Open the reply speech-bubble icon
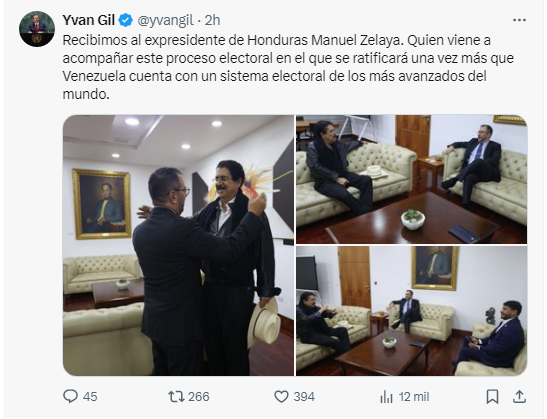Screen dimensions: 547x419 point(70,397)
